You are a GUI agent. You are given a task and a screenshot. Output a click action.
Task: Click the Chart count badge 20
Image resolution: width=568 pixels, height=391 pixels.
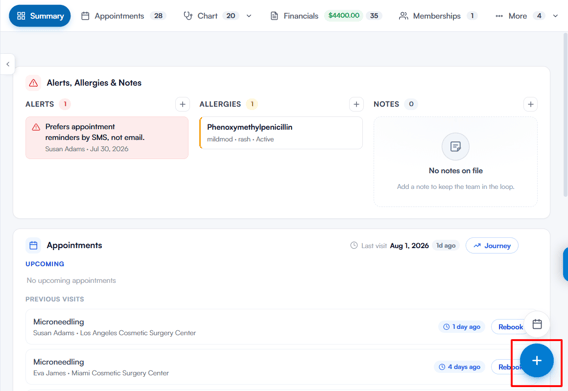pos(231,16)
